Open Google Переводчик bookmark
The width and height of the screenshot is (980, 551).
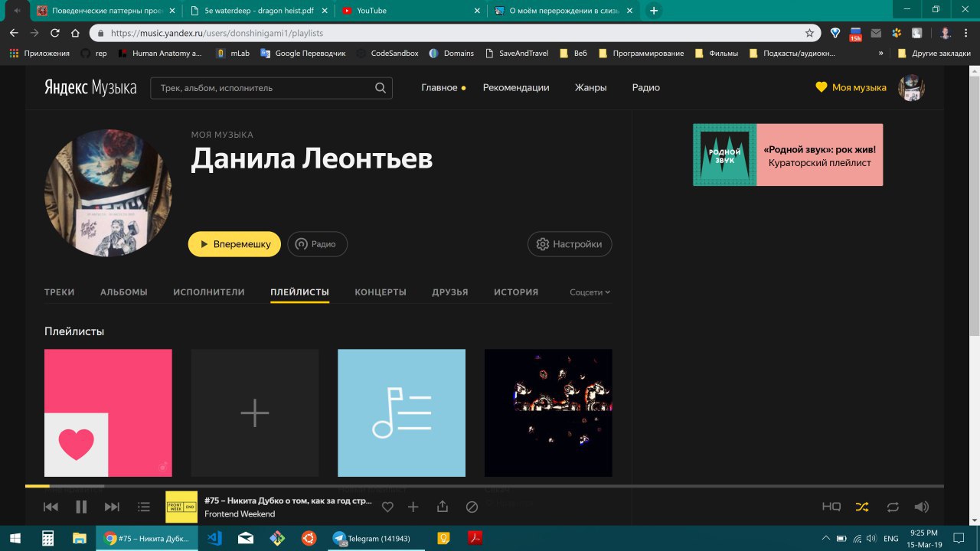303,53
